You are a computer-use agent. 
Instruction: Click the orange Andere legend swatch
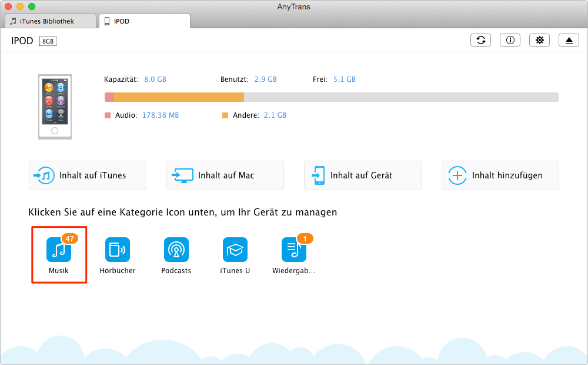click(x=225, y=115)
